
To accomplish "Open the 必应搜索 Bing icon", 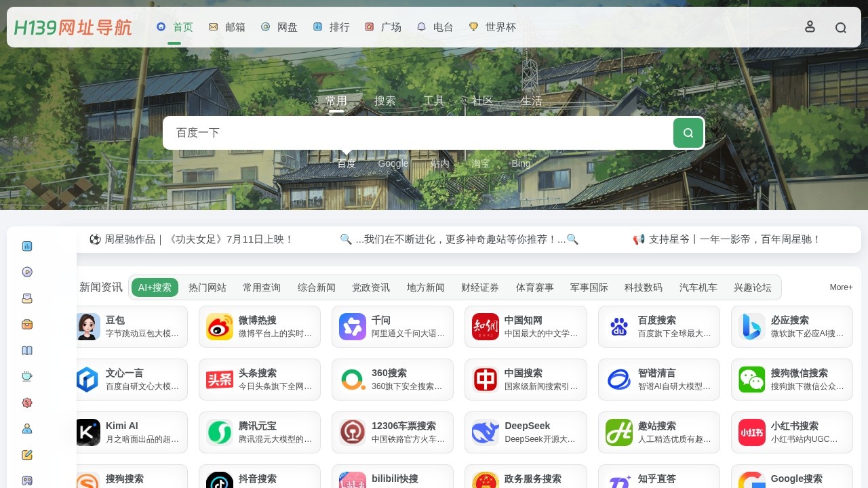I will click(752, 327).
